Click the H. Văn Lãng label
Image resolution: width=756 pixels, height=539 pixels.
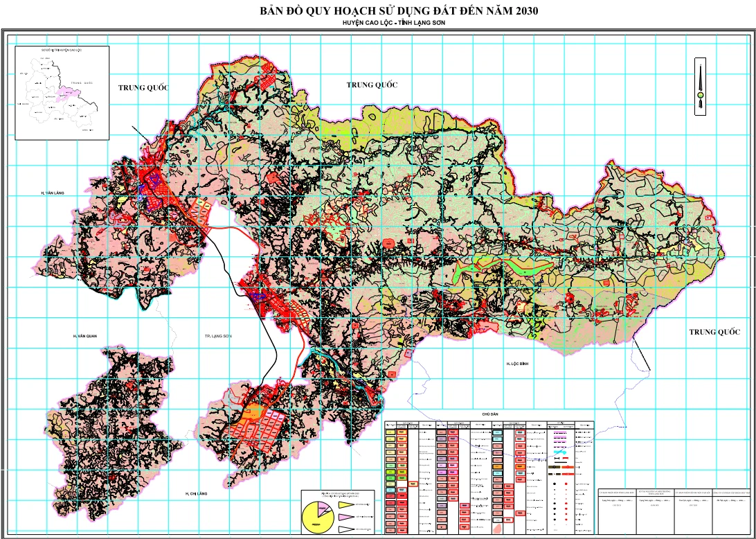click(51, 193)
